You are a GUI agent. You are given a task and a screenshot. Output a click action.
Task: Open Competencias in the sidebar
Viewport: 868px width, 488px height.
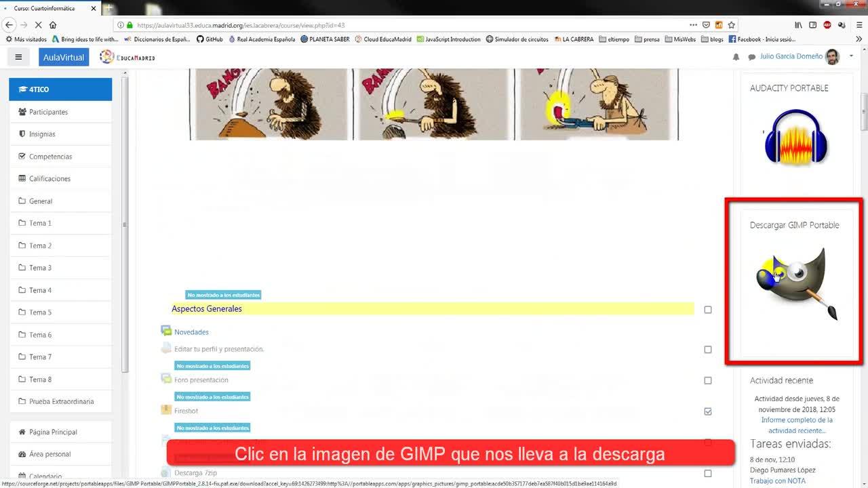[60, 157]
